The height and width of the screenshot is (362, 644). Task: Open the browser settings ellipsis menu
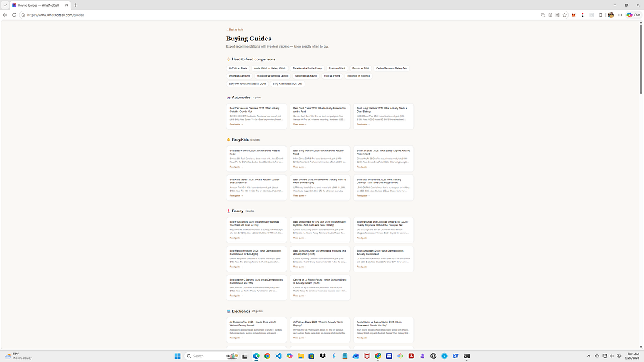pos(620,15)
